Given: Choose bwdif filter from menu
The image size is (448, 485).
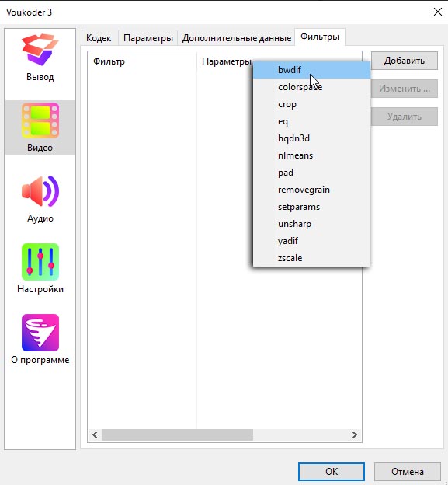Looking at the screenshot, I should pyautogui.click(x=311, y=70).
